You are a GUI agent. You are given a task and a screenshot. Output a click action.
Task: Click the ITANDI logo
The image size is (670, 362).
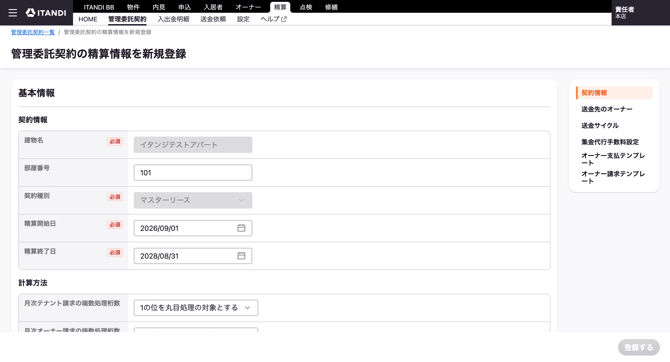[46, 13]
